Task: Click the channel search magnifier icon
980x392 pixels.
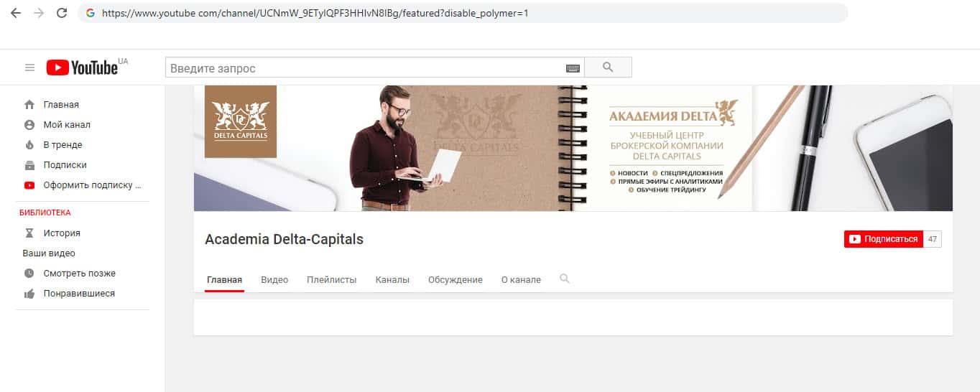Action: [565, 279]
